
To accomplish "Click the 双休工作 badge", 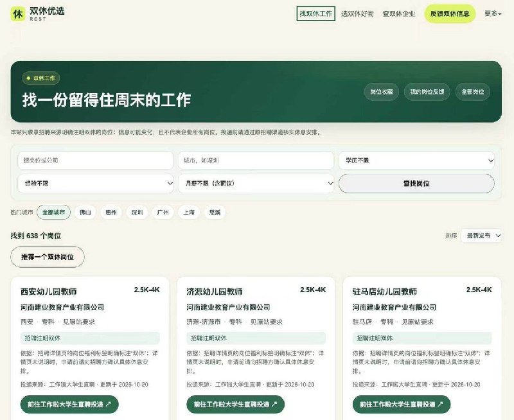I will [x=41, y=78].
